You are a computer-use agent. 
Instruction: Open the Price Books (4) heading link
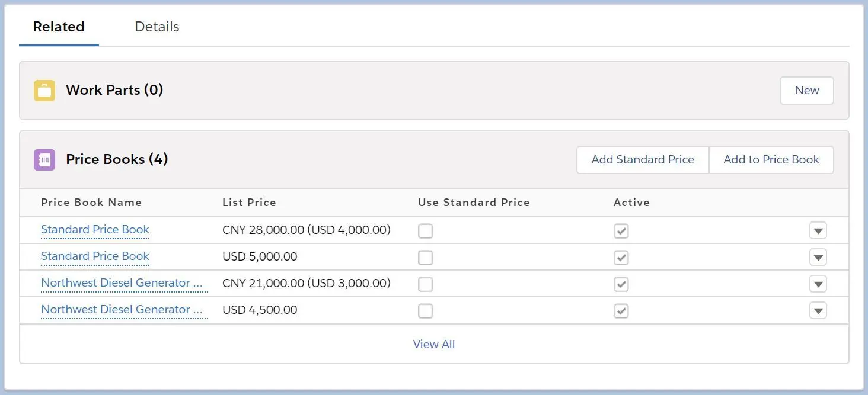tap(117, 159)
